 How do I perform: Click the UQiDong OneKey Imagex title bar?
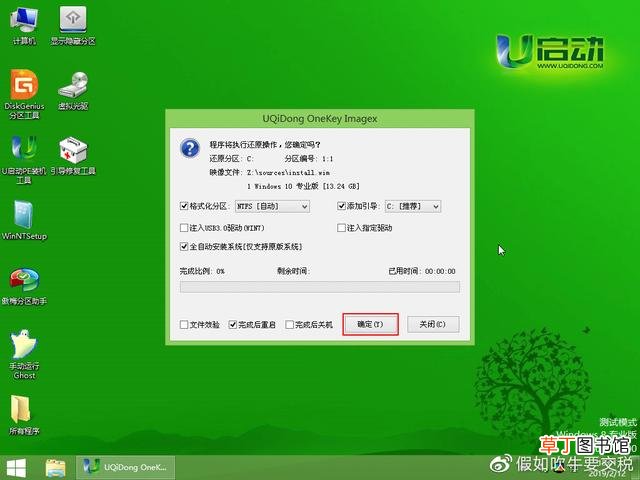(x=320, y=119)
